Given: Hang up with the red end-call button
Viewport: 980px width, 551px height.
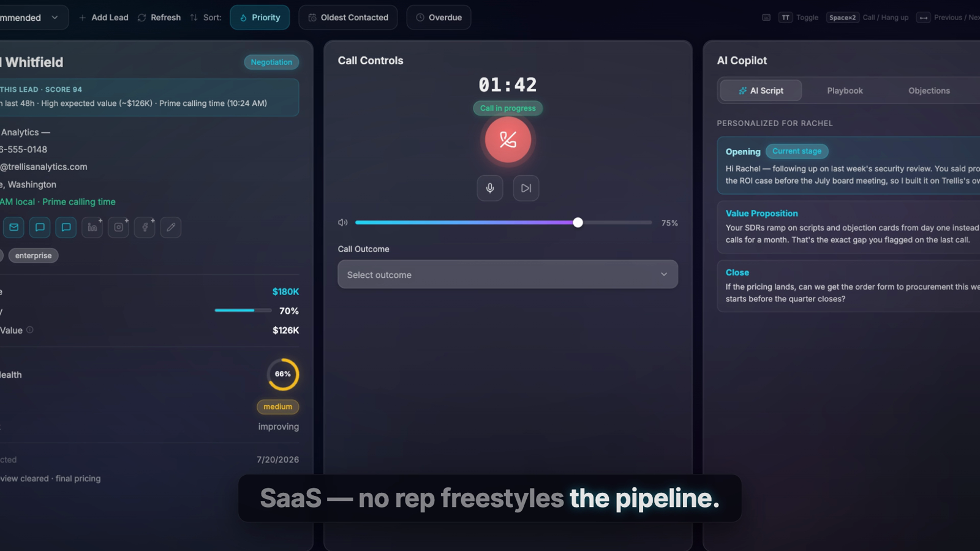Looking at the screenshot, I should [x=508, y=140].
